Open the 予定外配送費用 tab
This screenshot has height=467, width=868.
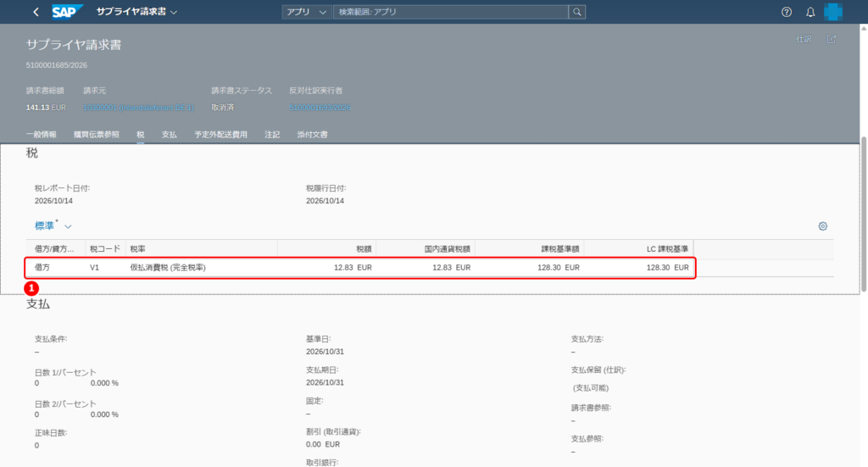pyautogui.click(x=220, y=135)
